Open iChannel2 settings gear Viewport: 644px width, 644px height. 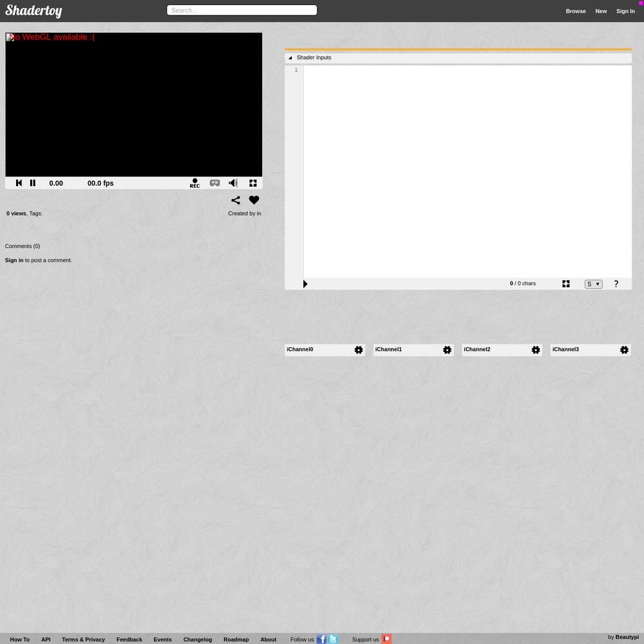(x=536, y=350)
